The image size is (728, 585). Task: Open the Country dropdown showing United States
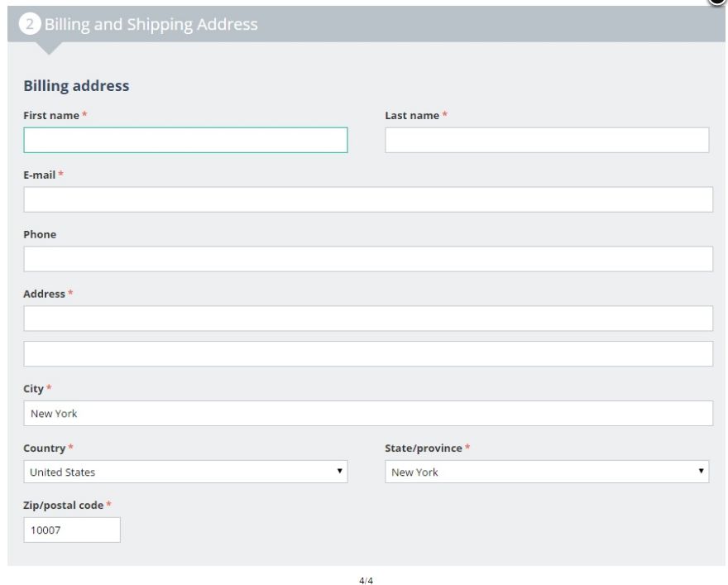(x=185, y=472)
